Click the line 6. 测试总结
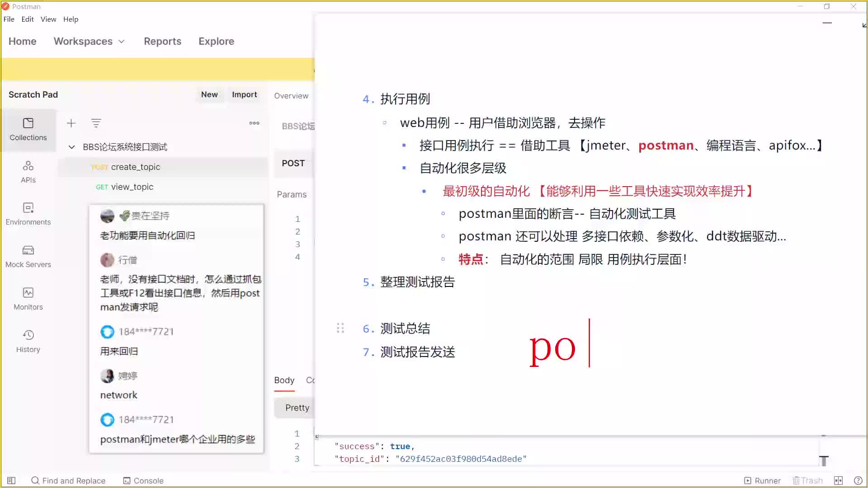The image size is (868, 488). click(x=396, y=328)
